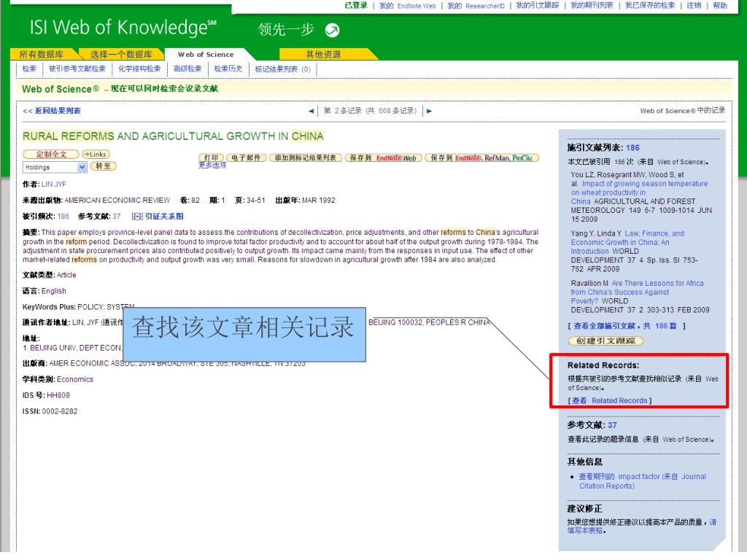Open 化学结构检索 menu item
Screen dimensions: 747x560
click(x=139, y=69)
